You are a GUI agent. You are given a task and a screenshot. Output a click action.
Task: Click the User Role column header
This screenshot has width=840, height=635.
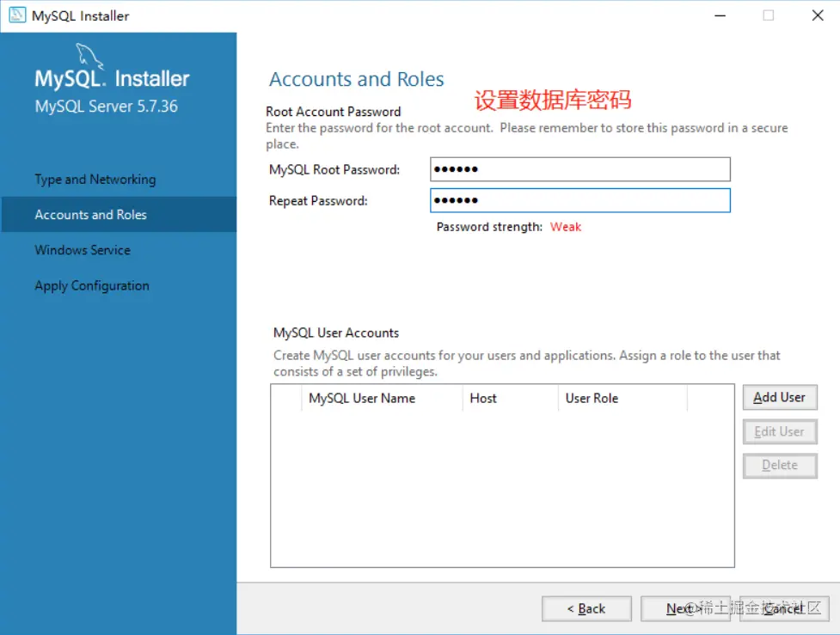622,399
